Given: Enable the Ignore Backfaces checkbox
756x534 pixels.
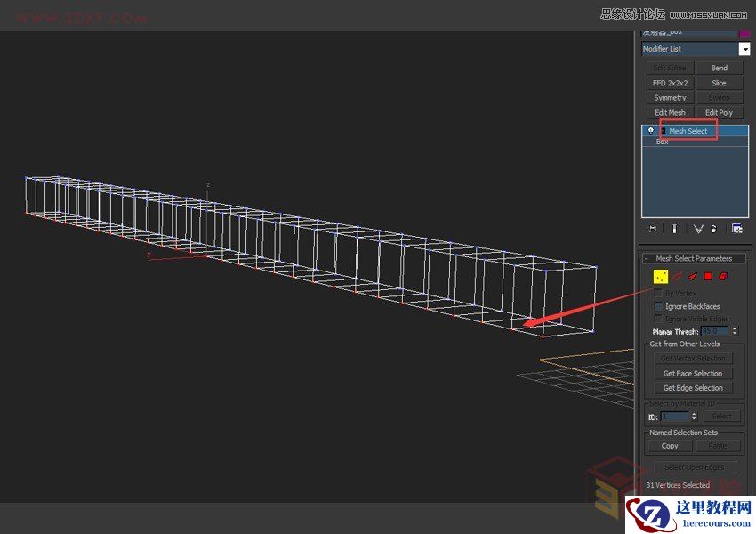Looking at the screenshot, I should (657, 306).
